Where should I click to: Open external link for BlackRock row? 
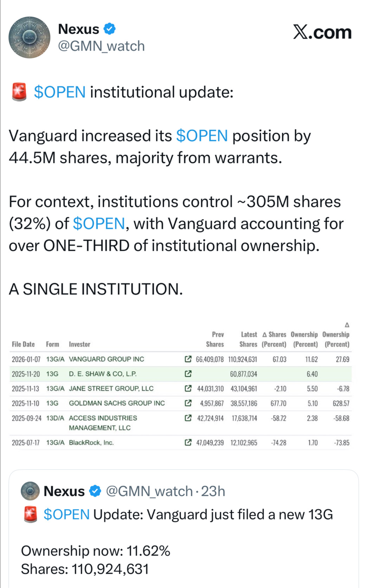point(188,442)
